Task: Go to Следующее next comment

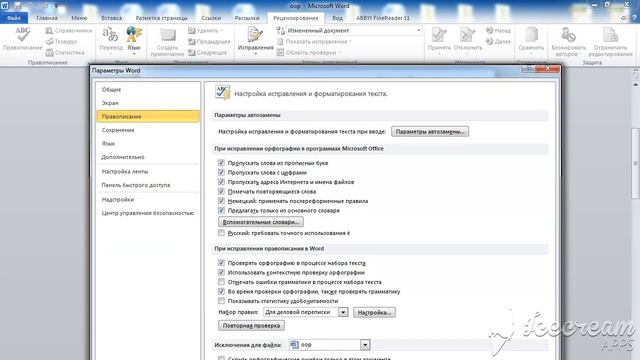Action: tap(207, 53)
